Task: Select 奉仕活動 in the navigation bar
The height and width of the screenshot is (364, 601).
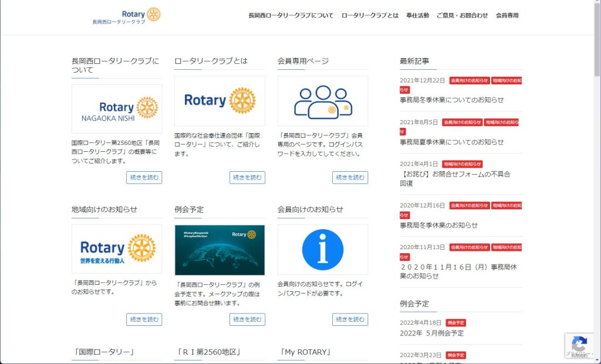Action: 417,16
